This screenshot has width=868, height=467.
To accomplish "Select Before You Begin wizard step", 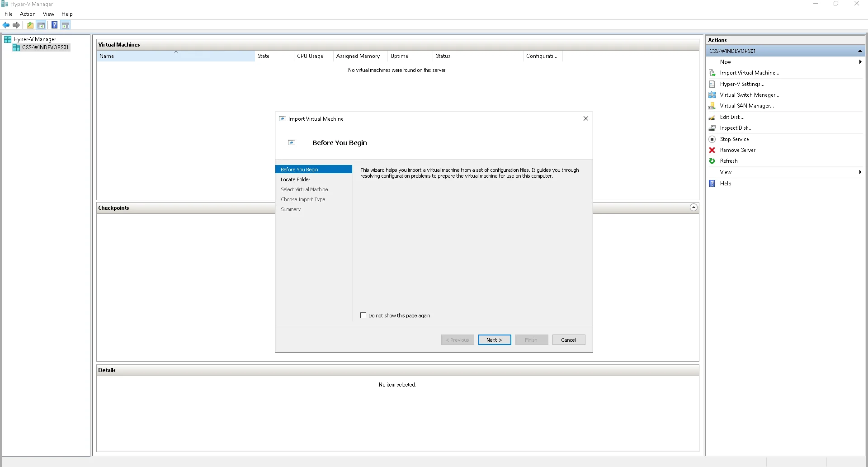I will [314, 170].
